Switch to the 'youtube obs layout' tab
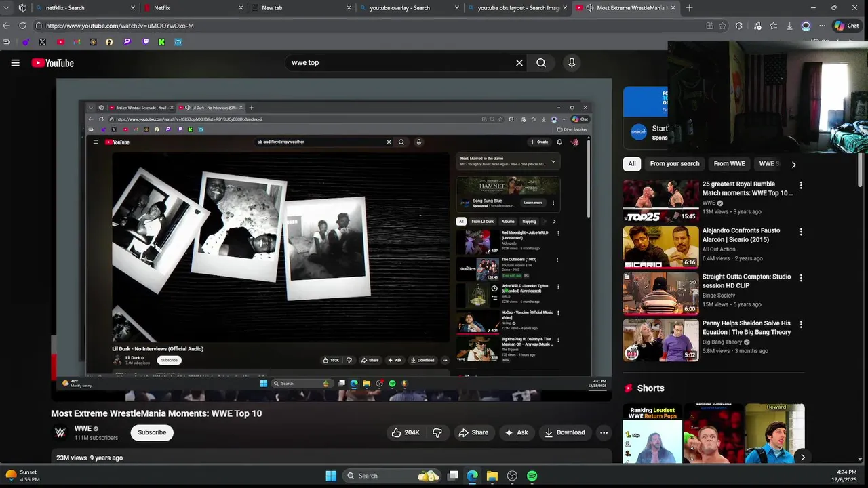 click(517, 8)
